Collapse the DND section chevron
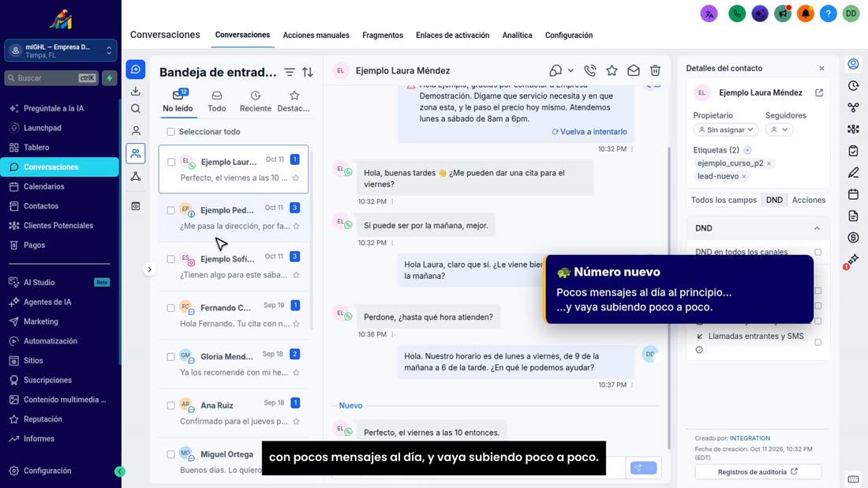The width and height of the screenshot is (868, 488). [x=817, y=228]
